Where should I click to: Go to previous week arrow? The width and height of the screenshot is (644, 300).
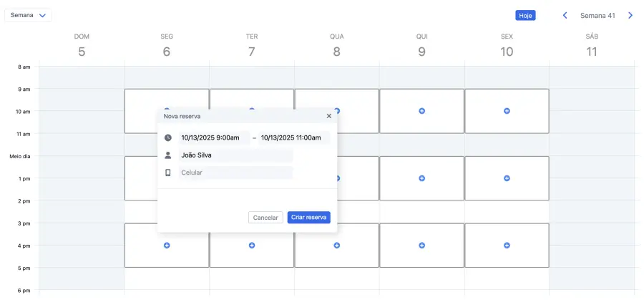pos(565,15)
